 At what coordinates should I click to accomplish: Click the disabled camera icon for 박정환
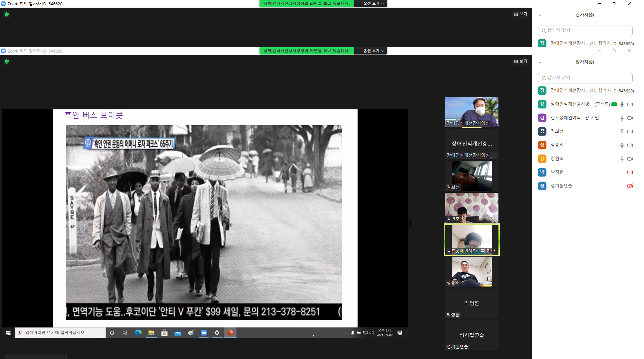point(630,173)
